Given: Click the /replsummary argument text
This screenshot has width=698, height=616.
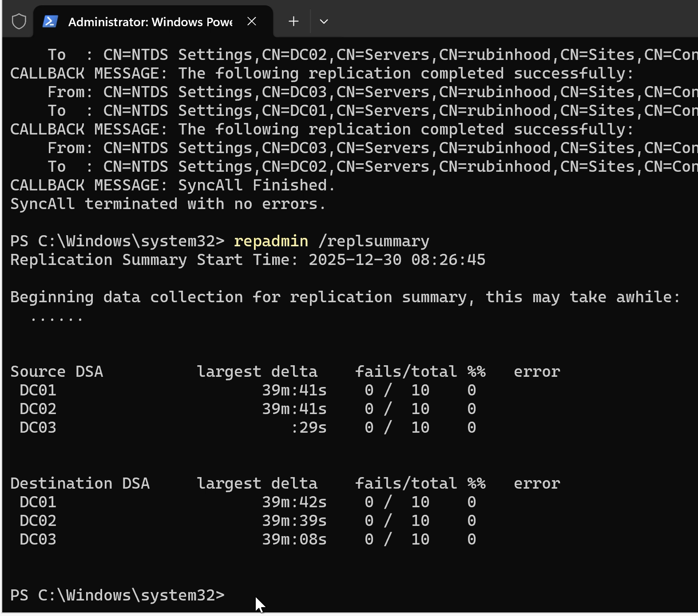Looking at the screenshot, I should coord(373,241).
